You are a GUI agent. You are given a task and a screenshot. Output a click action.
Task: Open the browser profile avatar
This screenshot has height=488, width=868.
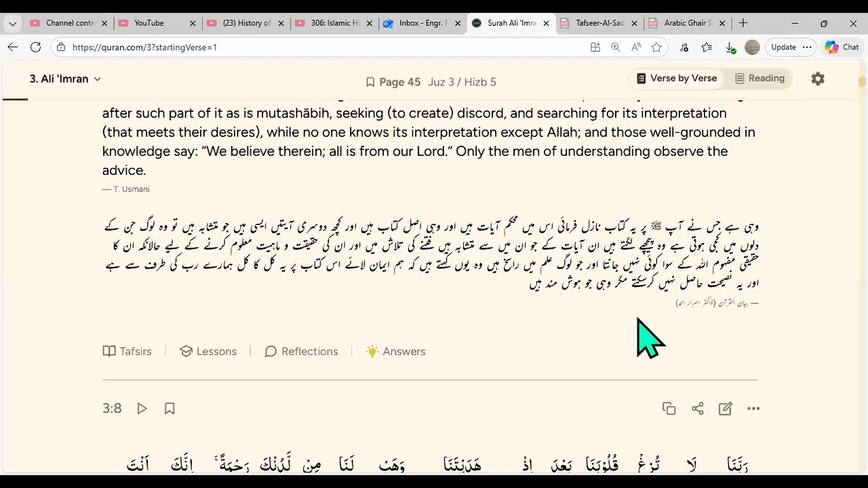pos(752,47)
